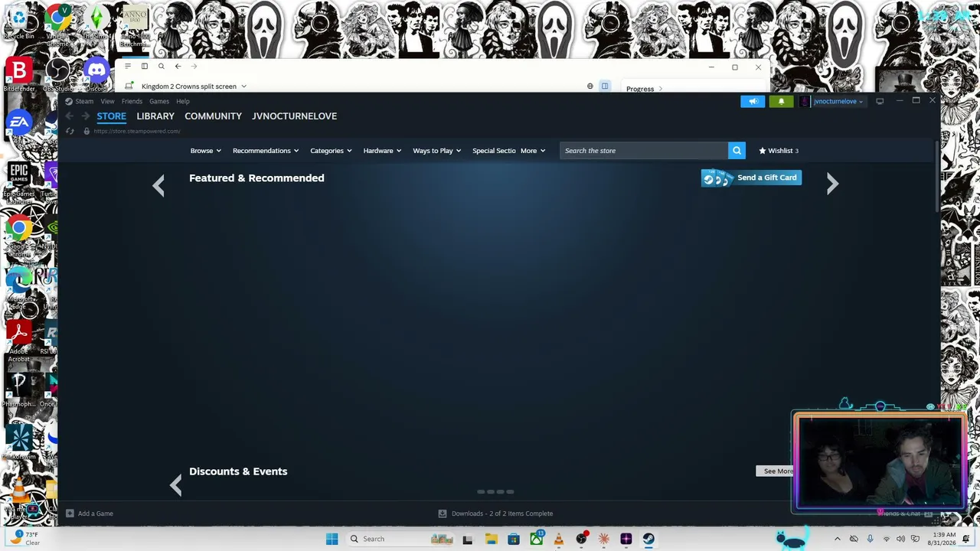Open Adobe Acrobat desktop shortcut

19,341
